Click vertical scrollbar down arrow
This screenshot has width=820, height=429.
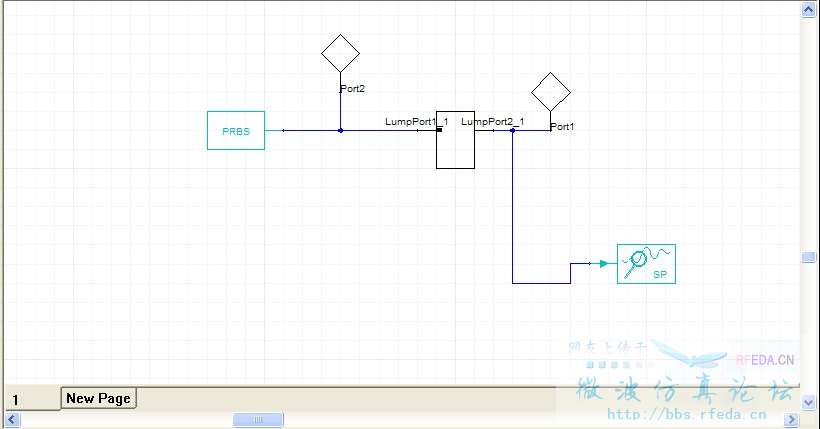808,403
